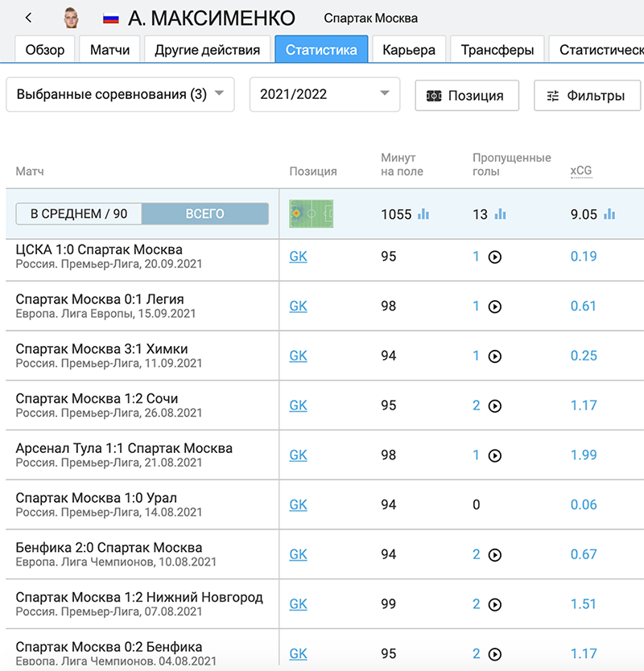Click GK link for Нижний Новгород match
The height and width of the screenshot is (671, 644).
tap(298, 603)
